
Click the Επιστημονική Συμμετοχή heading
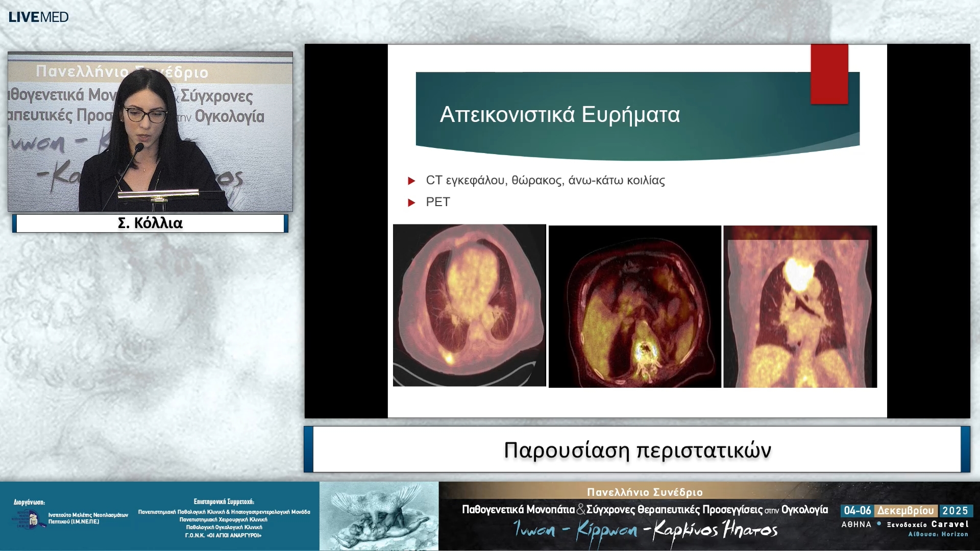[x=224, y=502]
